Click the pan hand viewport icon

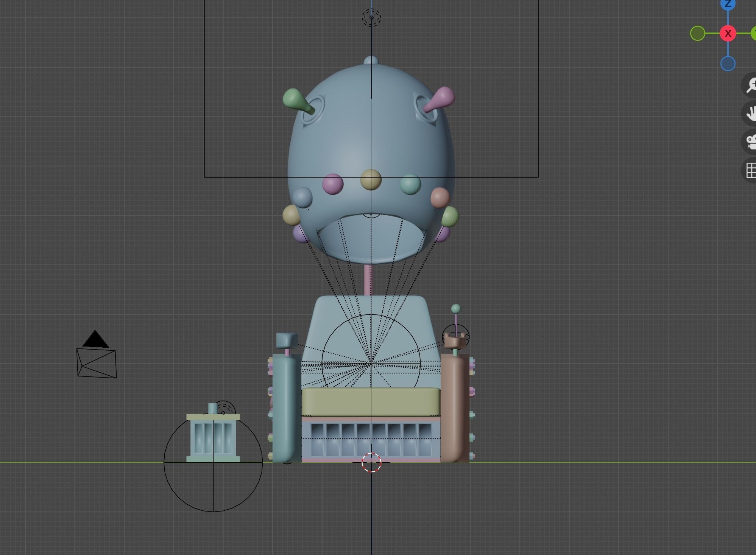click(x=750, y=113)
